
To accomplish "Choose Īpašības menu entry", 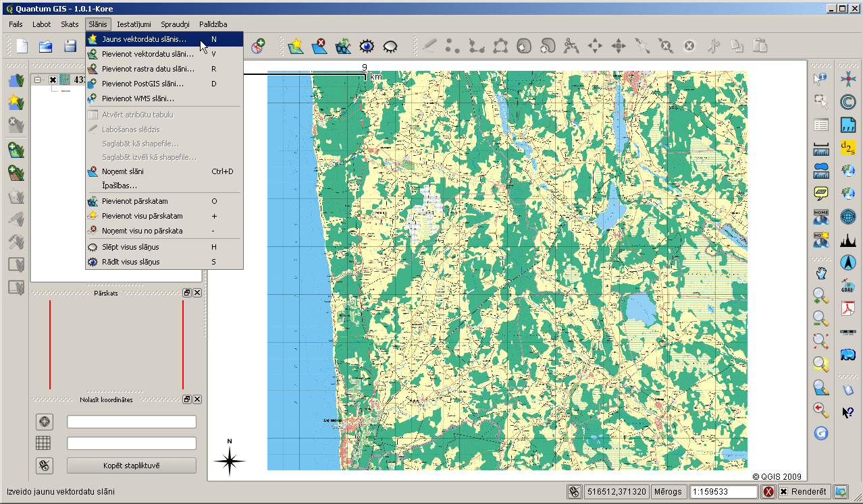I will pos(164,186).
